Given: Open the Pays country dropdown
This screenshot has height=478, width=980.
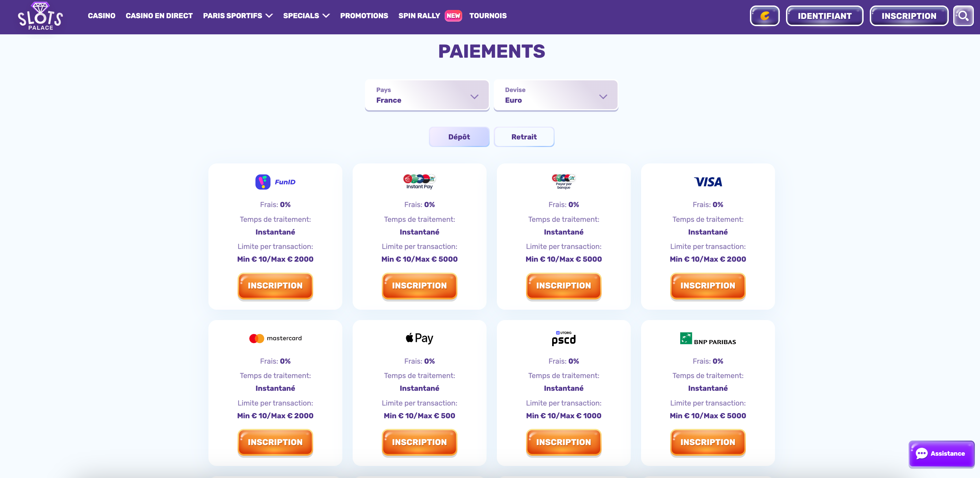Looking at the screenshot, I should pyautogui.click(x=427, y=95).
